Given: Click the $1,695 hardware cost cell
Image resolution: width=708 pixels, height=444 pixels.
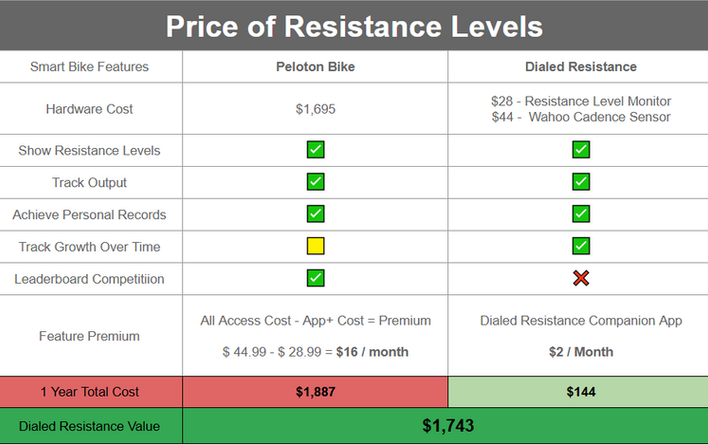Looking at the screenshot, I should [315, 109].
